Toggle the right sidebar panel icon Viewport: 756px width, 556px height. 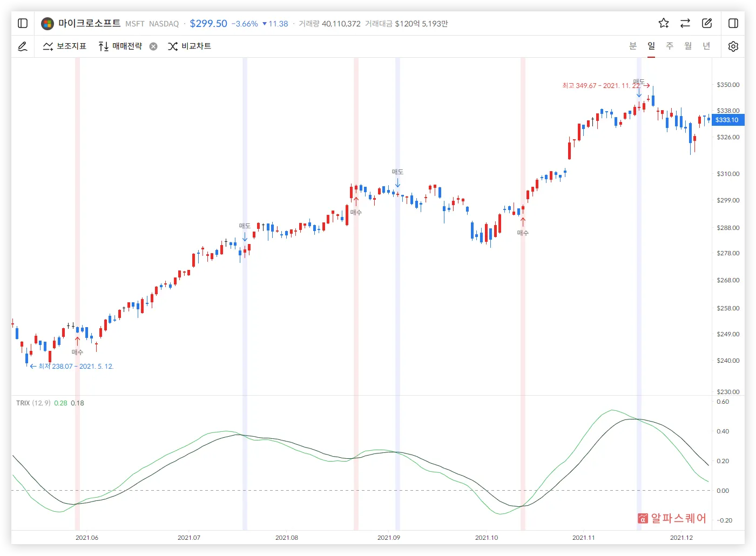(x=733, y=23)
